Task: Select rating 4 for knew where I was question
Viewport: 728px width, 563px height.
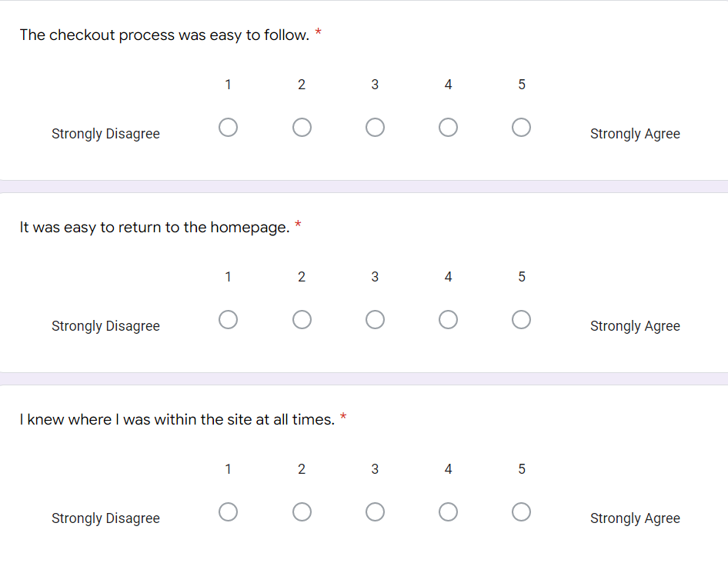Action: click(x=448, y=512)
